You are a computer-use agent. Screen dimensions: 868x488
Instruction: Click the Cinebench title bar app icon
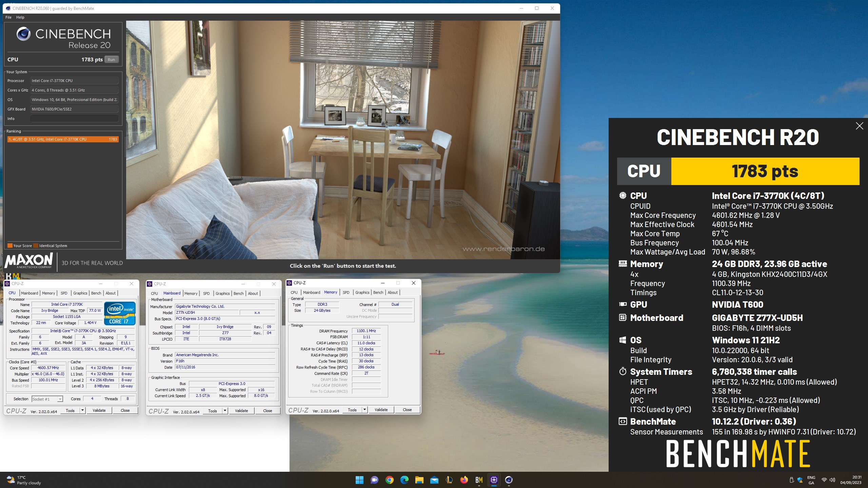pyautogui.click(x=8, y=8)
